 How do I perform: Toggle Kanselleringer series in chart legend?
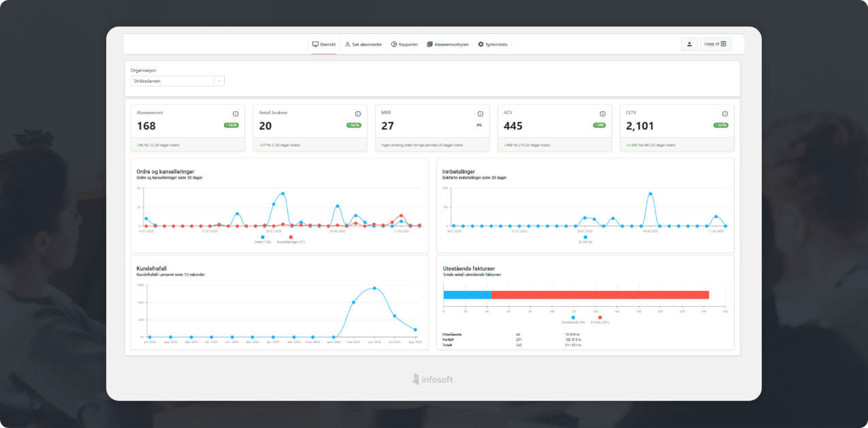tap(291, 237)
